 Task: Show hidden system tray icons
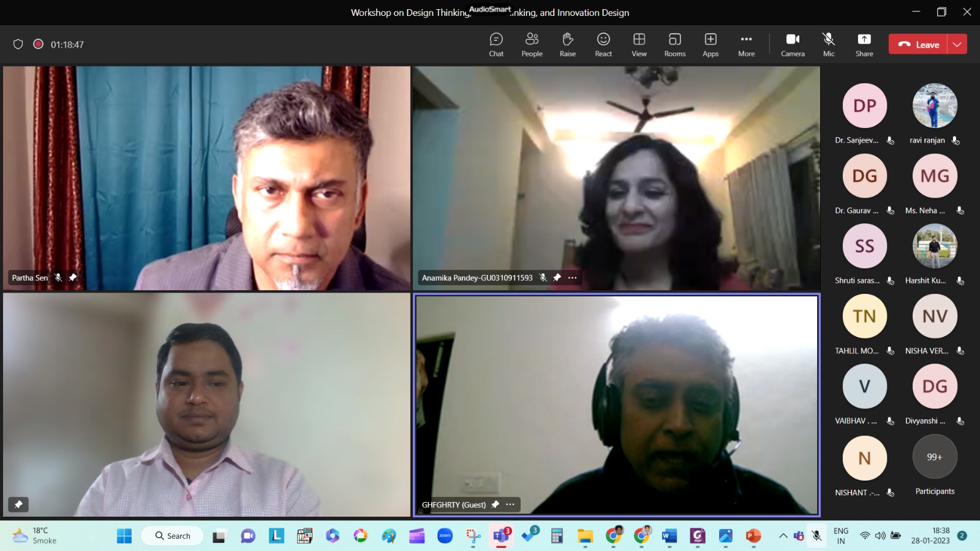(x=783, y=536)
